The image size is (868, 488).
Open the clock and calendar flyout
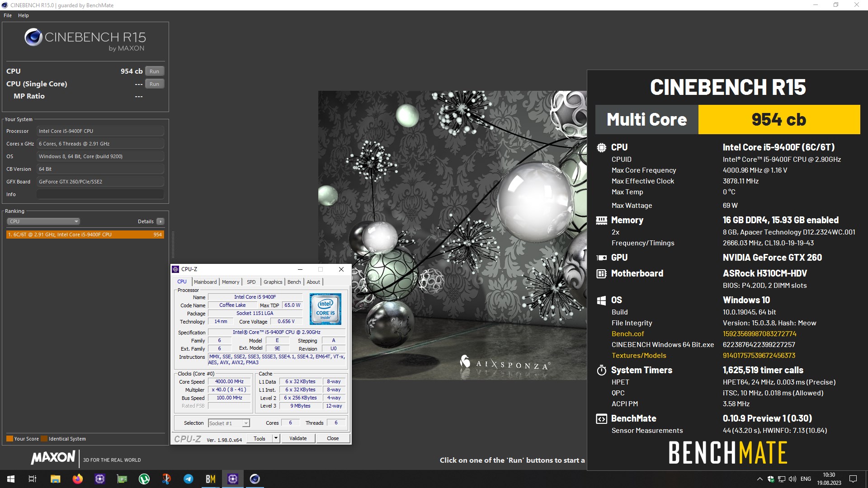(829, 479)
